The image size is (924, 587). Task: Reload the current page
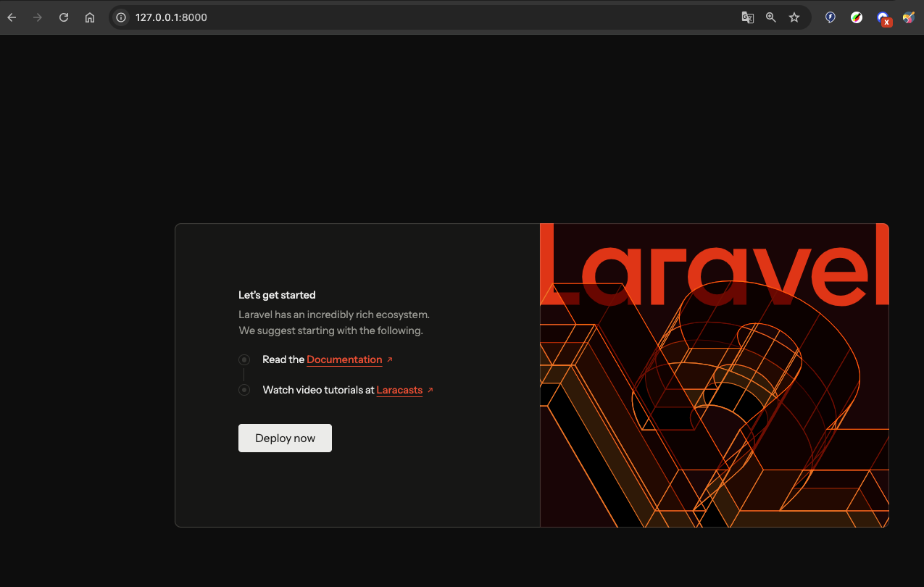point(64,17)
